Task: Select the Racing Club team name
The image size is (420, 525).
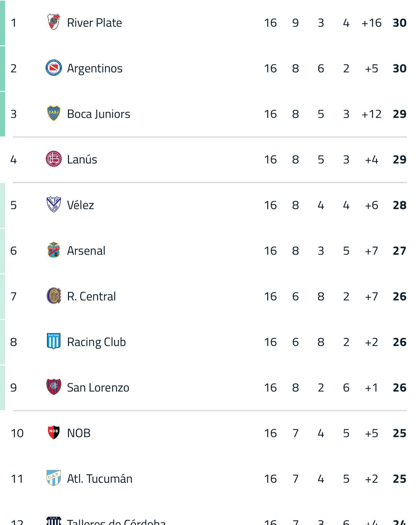Action: [x=96, y=342]
